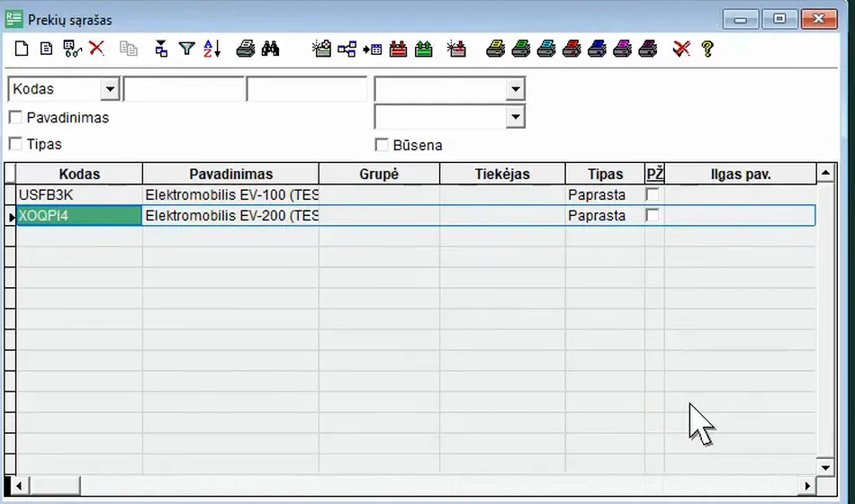Screen dimensions: 855x504
Task: Click second filter text field
Action: click(x=307, y=89)
